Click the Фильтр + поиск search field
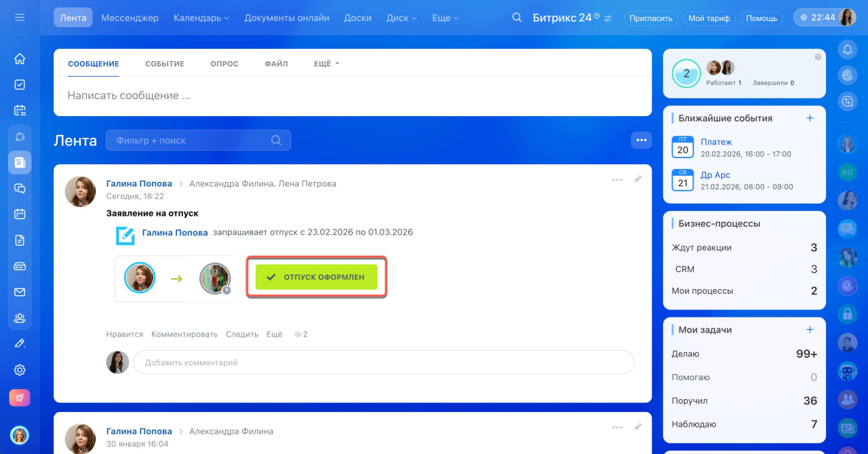 [x=192, y=140]
